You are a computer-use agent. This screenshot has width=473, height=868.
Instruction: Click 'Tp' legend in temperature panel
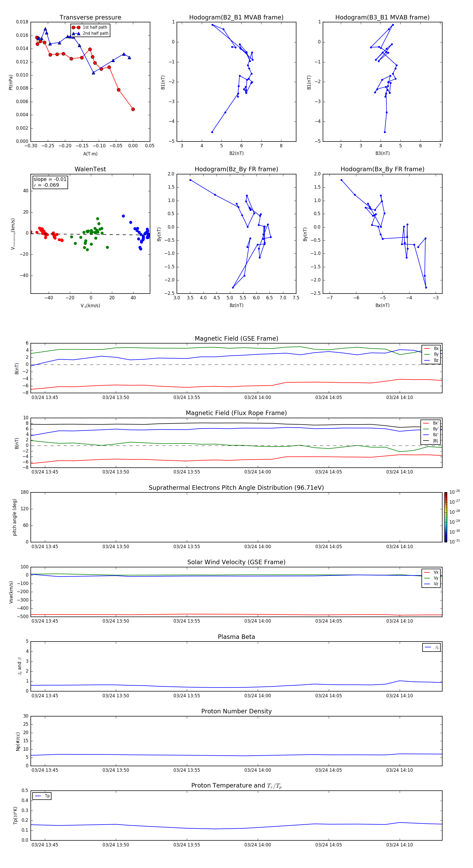point(42,796)
